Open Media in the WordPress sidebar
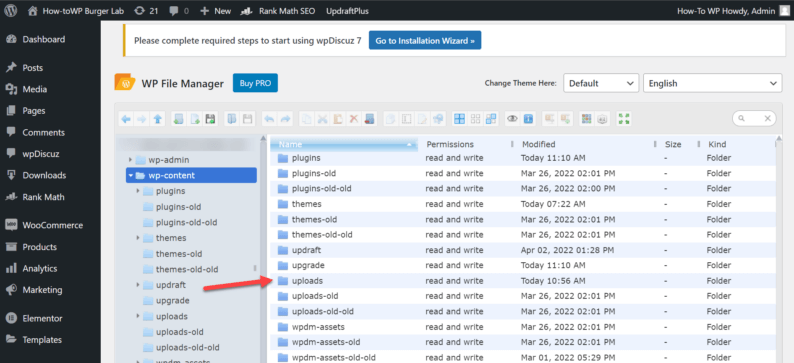The width and height of the screenshot is (794, 363). point(34,89)
